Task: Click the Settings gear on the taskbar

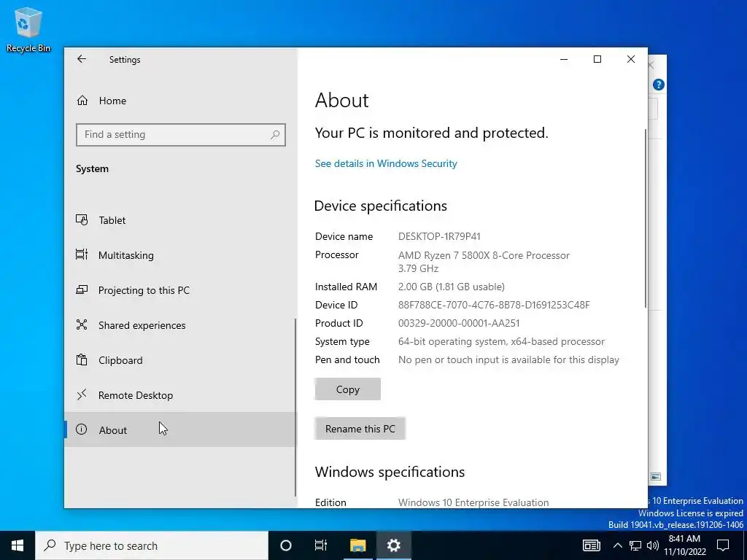Action: (393, 545)
